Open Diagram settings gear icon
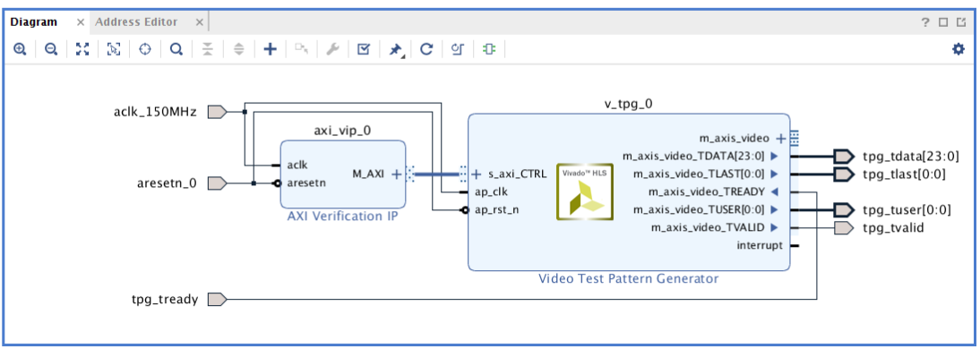980x357 pixels. tap(959, 49)
